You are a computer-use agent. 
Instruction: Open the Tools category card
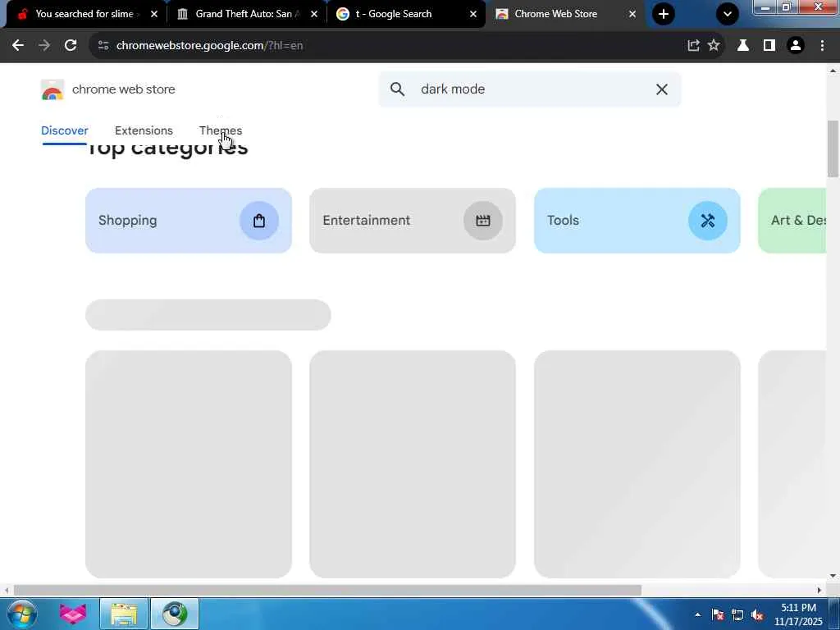coord(637,221)
